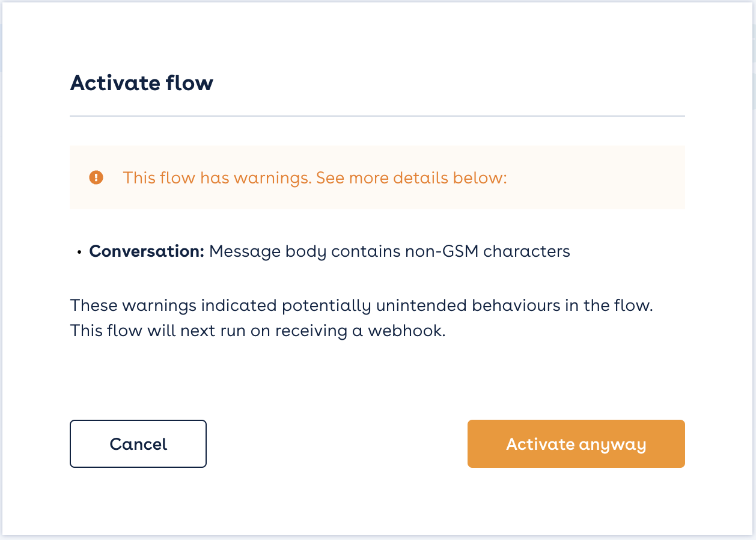Viewport: 756px width, 540px height.
Task: Click the "Activate flow" dialog title
Action: [141, 83]
